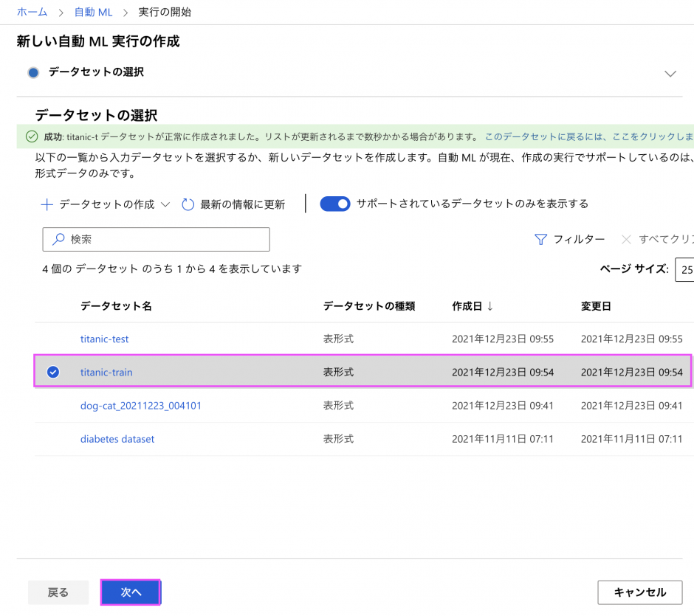694x616 pixels.
Task: Click the green success checkmark icon
Action: point(32,136)
